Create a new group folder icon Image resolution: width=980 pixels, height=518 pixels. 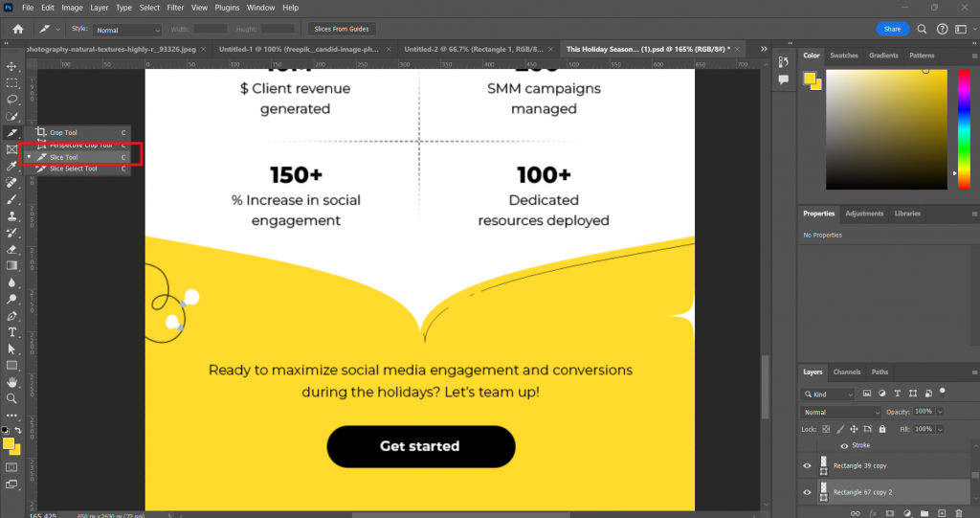(x=924, y=513)
